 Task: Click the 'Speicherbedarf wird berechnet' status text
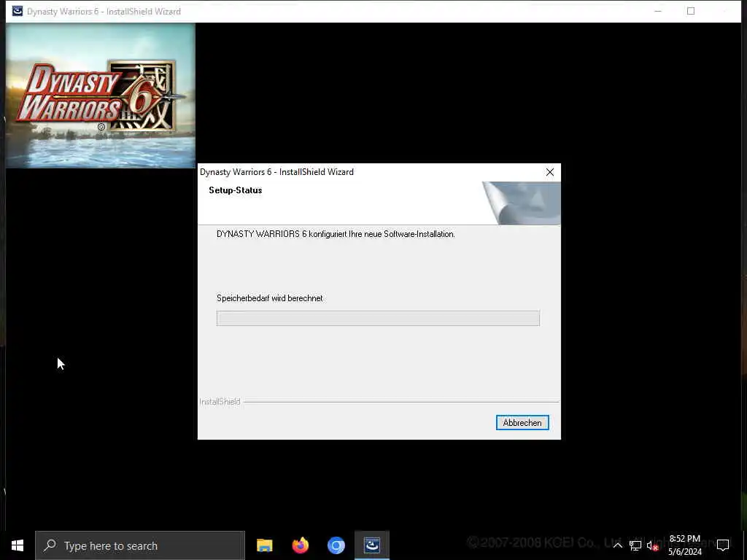pos(270,298)
